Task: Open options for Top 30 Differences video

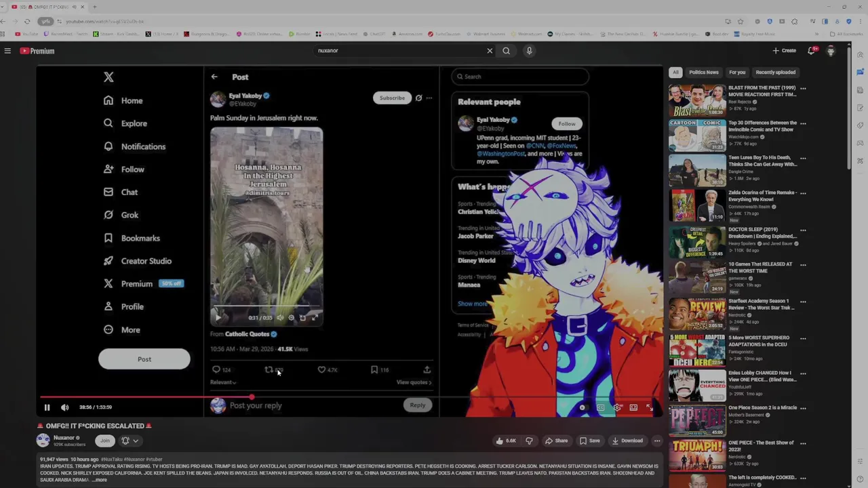Action: 803,123
